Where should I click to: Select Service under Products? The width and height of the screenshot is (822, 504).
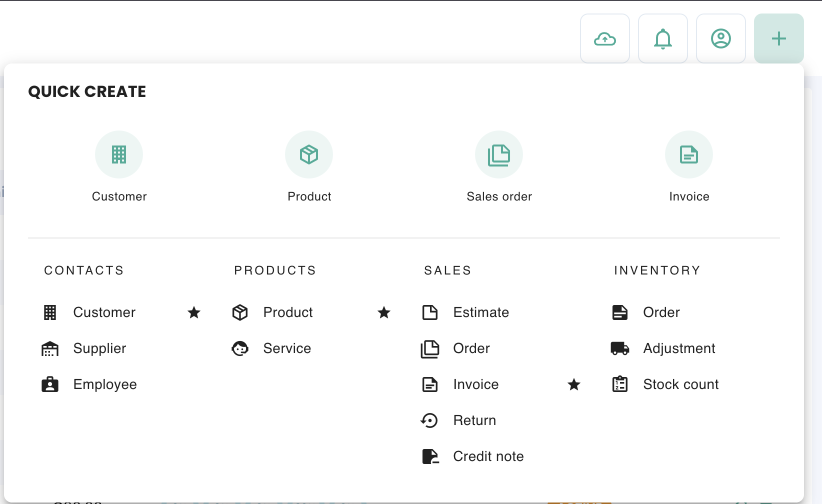click(287, 348)
